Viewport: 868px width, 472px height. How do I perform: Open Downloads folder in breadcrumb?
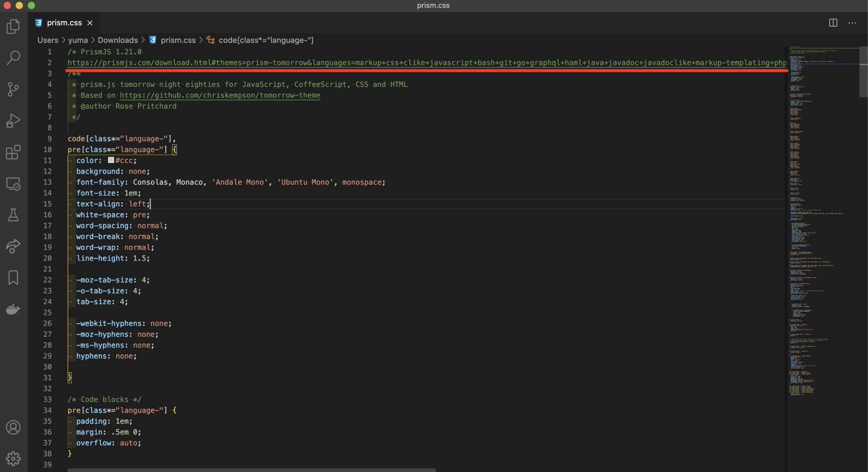(117, 40)
